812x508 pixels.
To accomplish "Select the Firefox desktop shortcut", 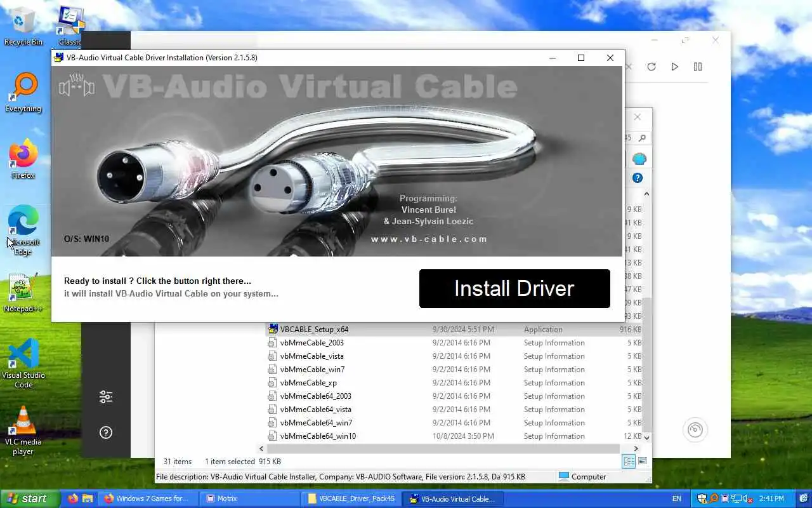I will coord(23,159).
